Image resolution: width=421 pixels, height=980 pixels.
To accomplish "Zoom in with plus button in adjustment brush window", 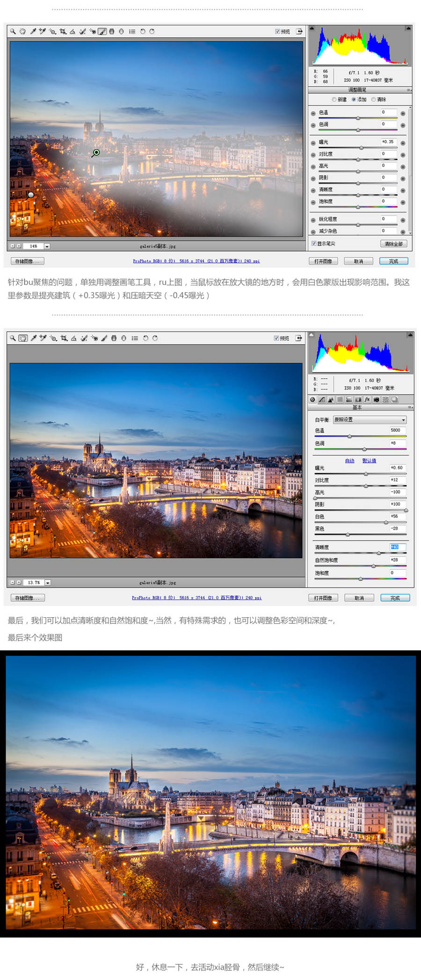I will pos(19,245).
